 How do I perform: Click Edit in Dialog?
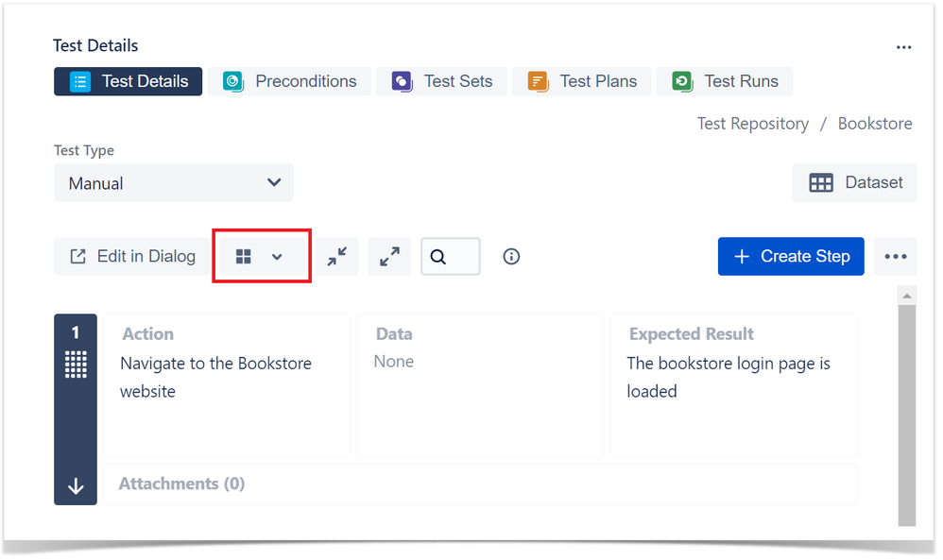pyautogui.click(x=131, y=256)
